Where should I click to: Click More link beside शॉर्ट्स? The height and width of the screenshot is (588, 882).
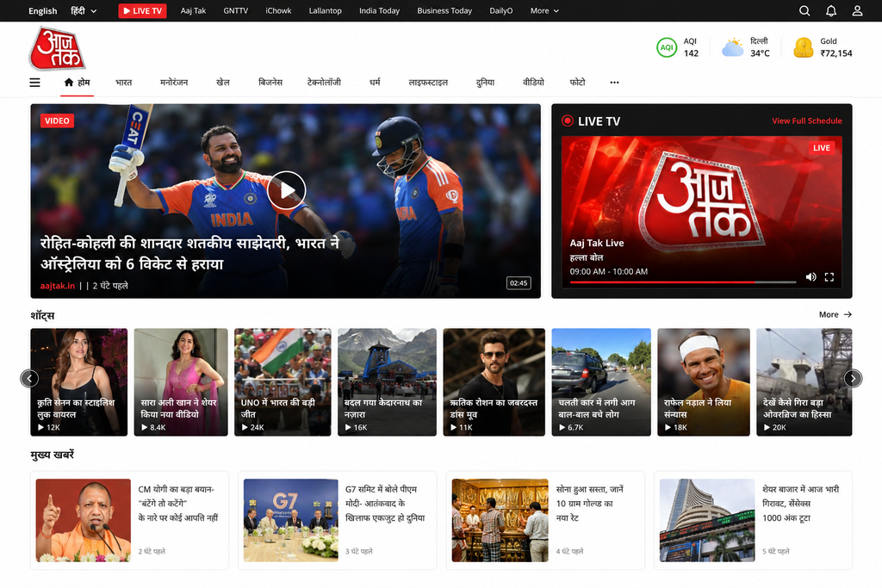coord(835,315)
